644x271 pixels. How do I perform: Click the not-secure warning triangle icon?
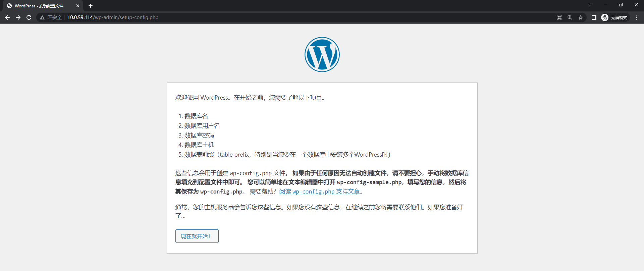click(x=42, y=17)
